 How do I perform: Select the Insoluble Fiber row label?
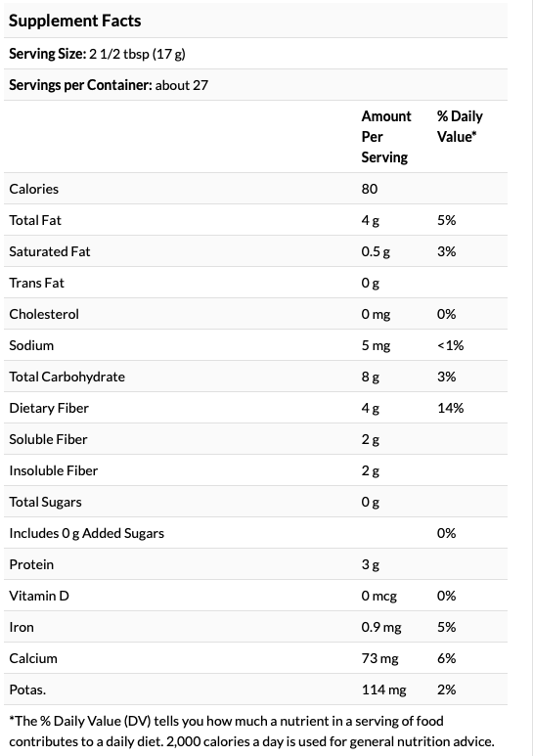54,470
